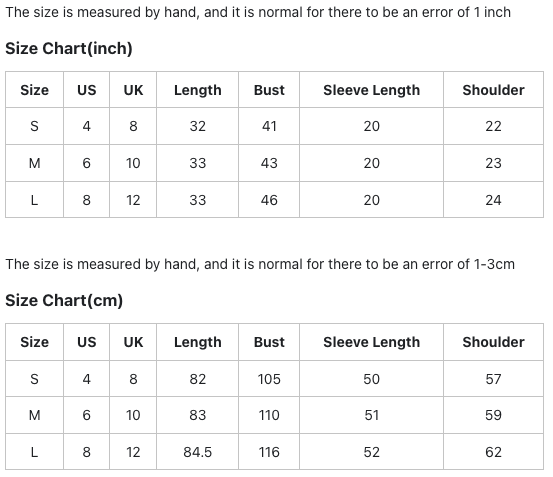Select length value 84.5 in cm chart
The height and width of the screenshot is (477, 553).
click(x=198, y=452)
